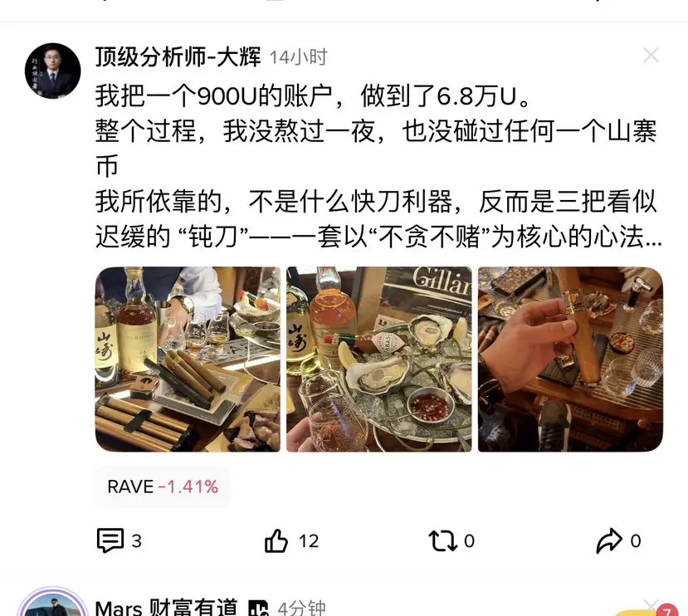This screenshot has width=688, height=616.
Task: View first photo with whisky and cigars
Action: click(x=188, y=359)
